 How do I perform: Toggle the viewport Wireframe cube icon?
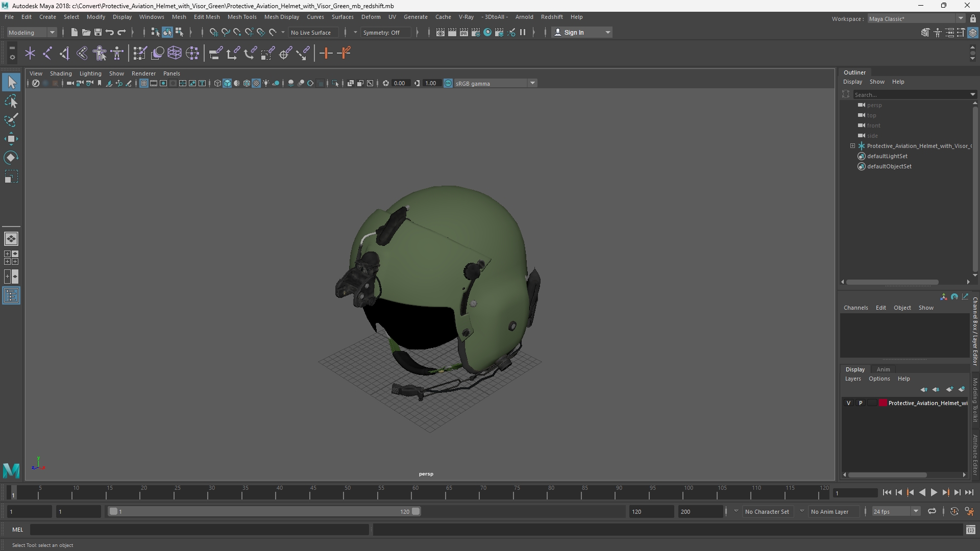pyautogui.click(x=217, y=83)
